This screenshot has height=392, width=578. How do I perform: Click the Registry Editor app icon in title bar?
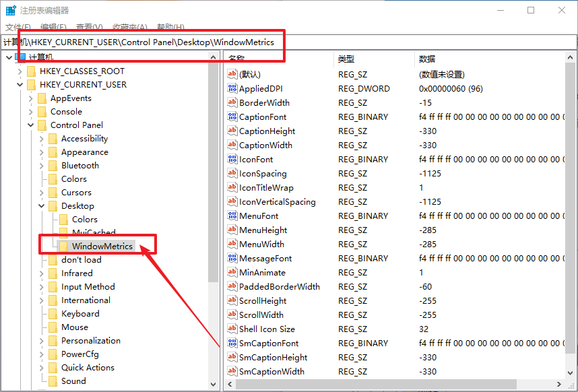(x=11, y=10)
